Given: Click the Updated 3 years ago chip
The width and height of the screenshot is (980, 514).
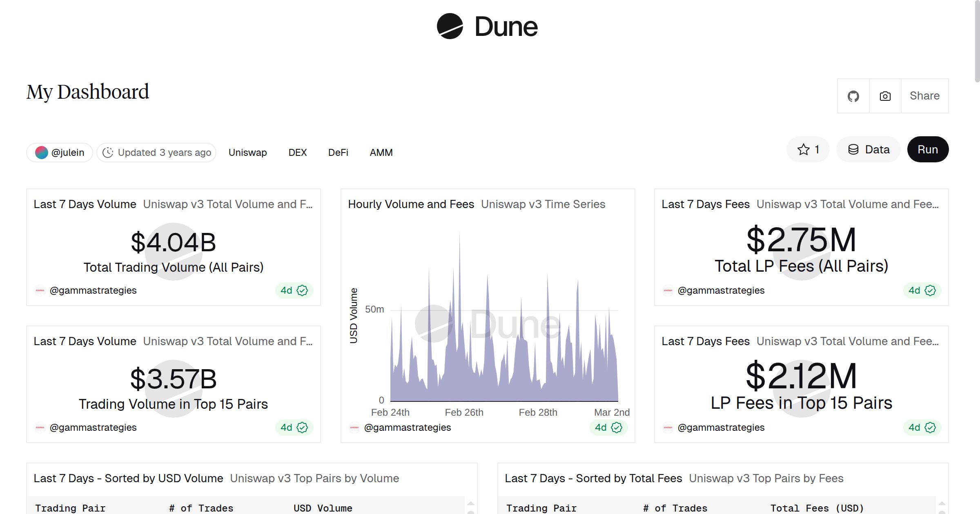Looking at the screenshot, I should (156, 153).
